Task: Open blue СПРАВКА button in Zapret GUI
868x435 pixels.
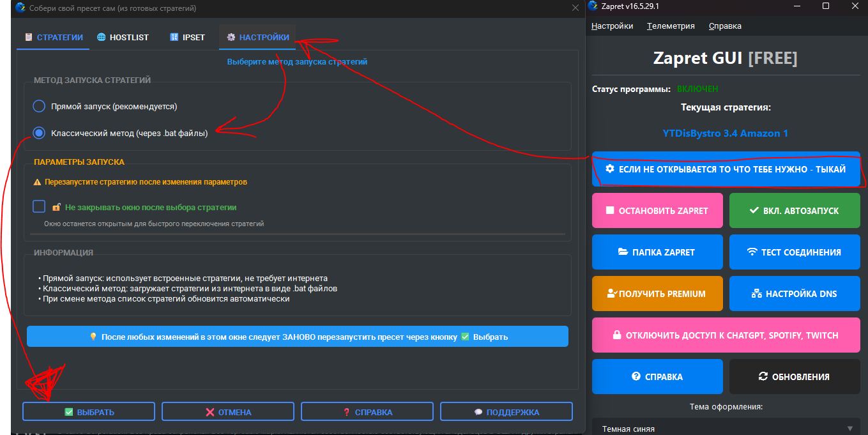Action: click(x=657, y=376)
